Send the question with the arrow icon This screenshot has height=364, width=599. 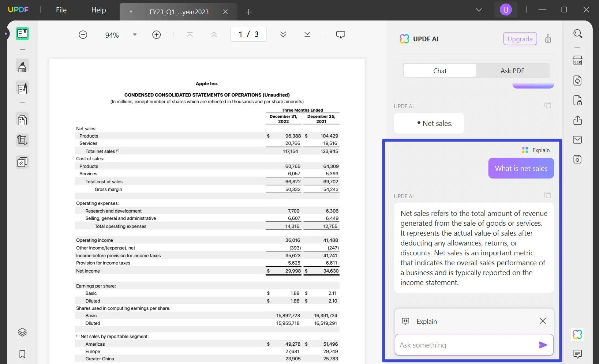pyautogui.click(x=543, y=345)
